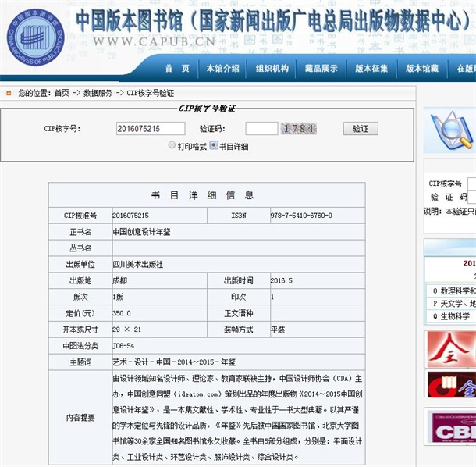Open the 版本征集 menu item
Image resolution: width=476 pixels, height=467 pixels.
(x=371, y=69)
